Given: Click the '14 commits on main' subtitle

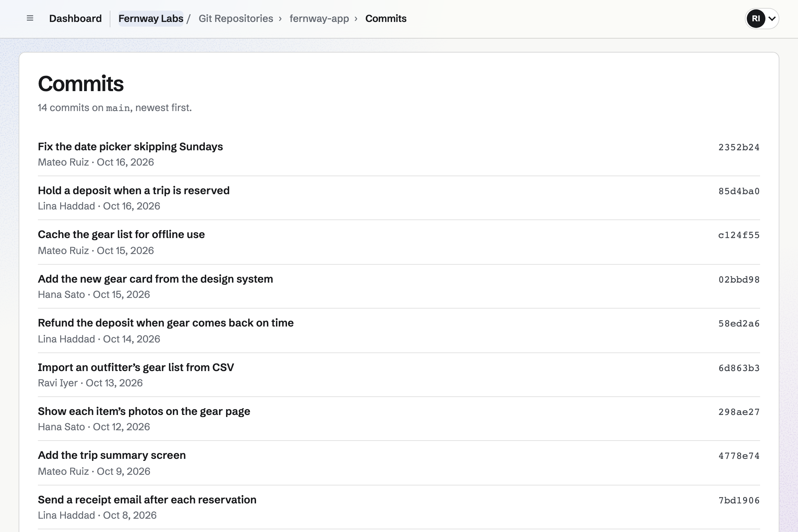Looking at the screenshot, I should tap(115, 107).
